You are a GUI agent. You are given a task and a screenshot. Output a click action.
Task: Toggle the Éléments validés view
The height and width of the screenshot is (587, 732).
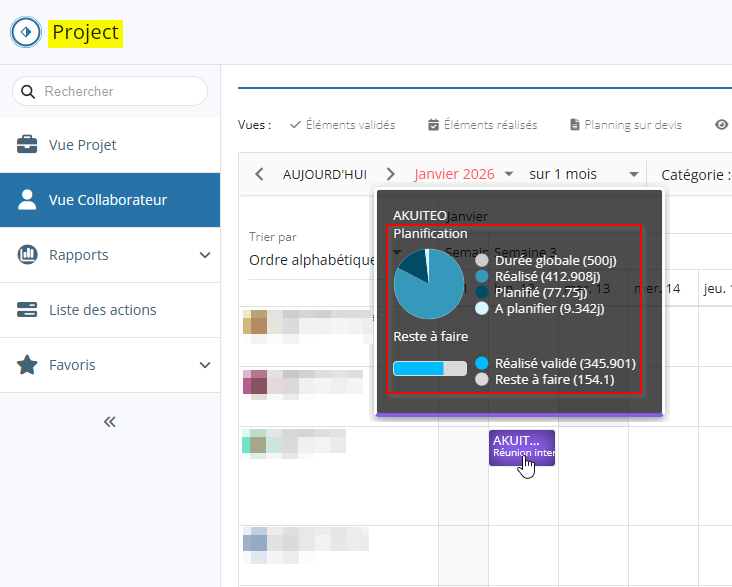(343, 125)
